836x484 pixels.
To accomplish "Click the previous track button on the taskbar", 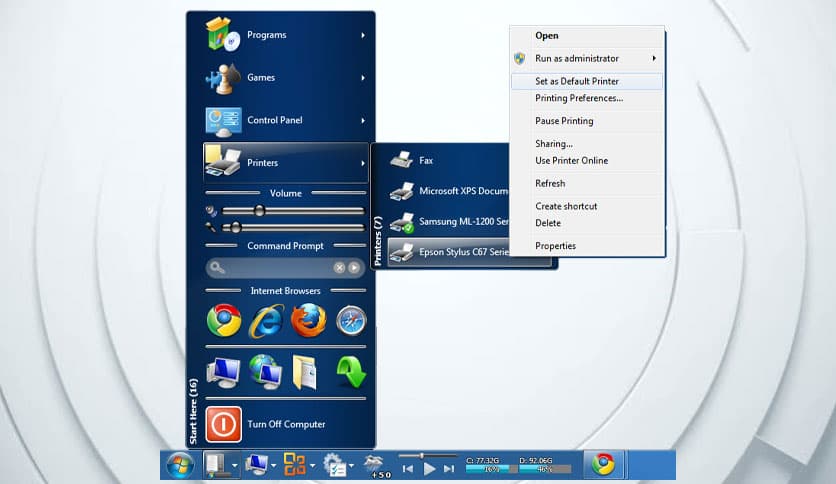I will coord(408,469).
